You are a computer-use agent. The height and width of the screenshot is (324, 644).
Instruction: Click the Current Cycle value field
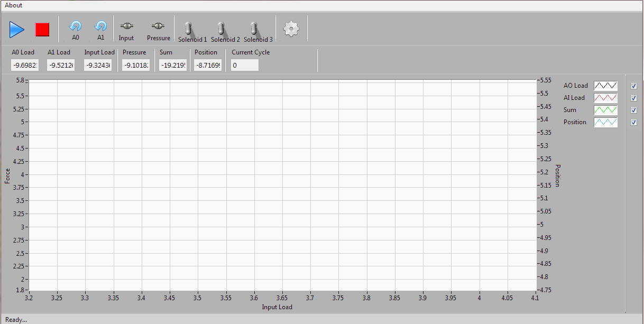[245, 65]
